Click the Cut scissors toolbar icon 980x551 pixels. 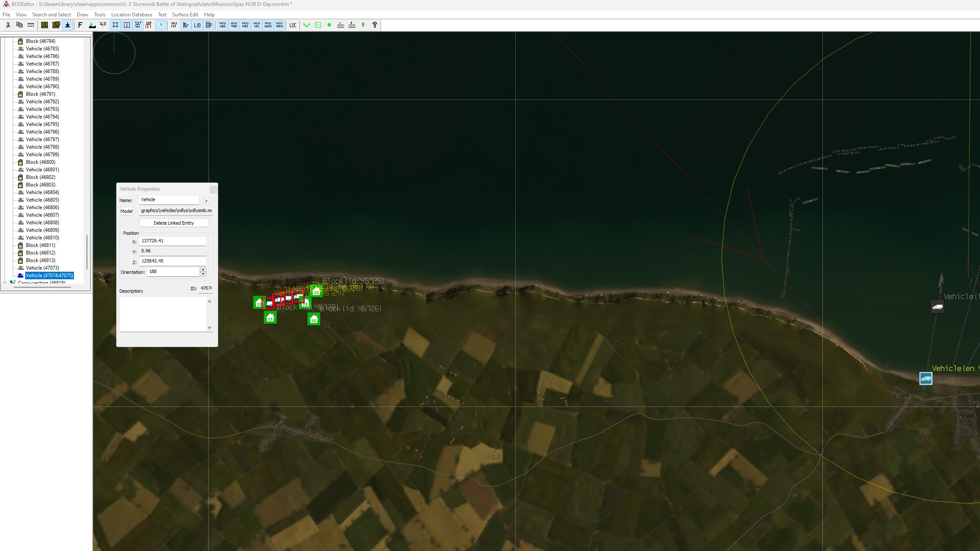point(8,25)
